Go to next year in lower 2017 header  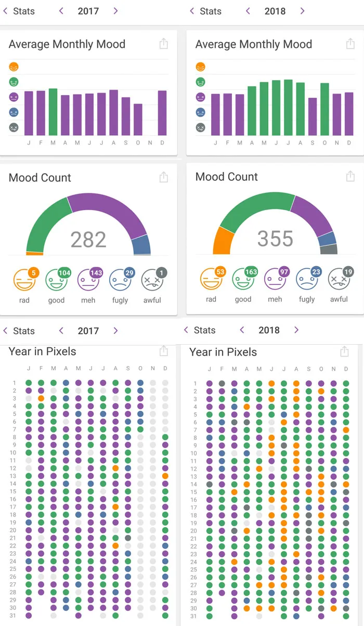click(115, 331)
